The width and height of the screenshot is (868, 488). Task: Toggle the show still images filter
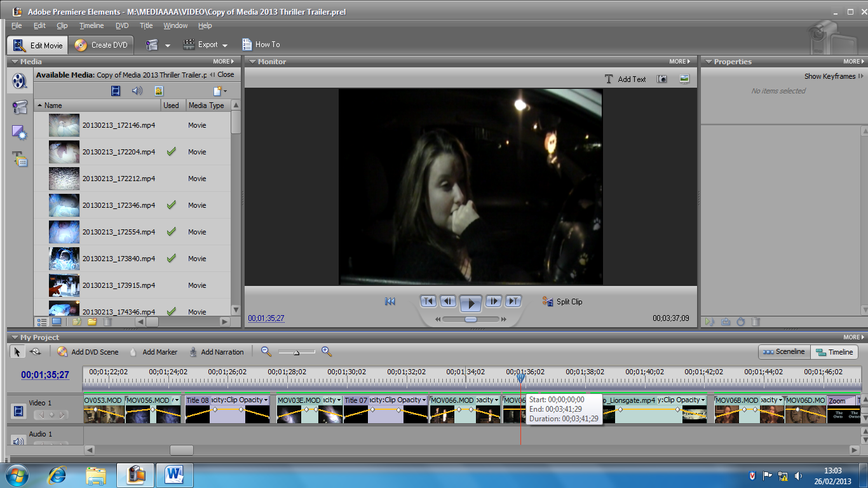(x=158, y=91)
